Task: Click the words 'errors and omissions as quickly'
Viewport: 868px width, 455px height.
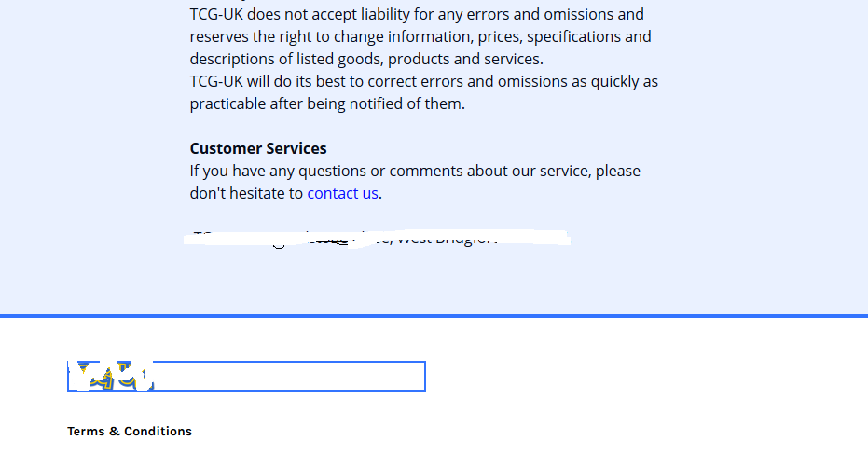Action: (530, 81)
